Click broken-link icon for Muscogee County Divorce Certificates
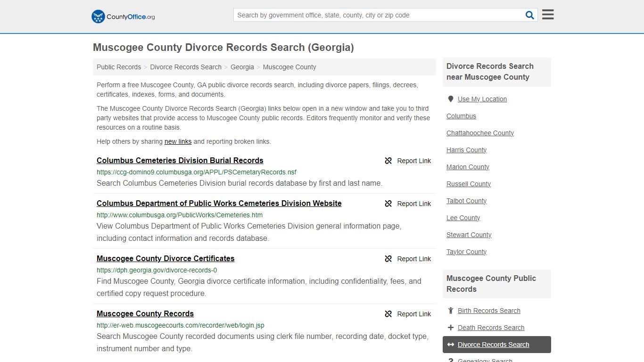 click(388, 259)
